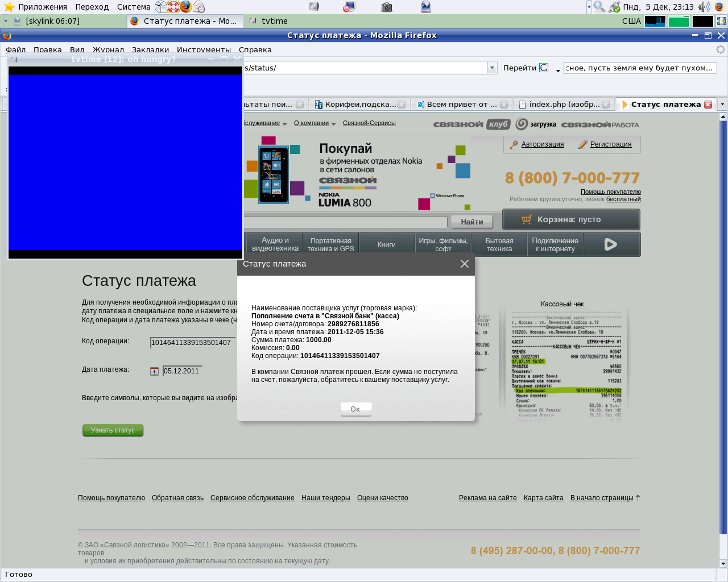Click the Код операции input field
Screen dimensions: 728x582
[x=193, y=343]
